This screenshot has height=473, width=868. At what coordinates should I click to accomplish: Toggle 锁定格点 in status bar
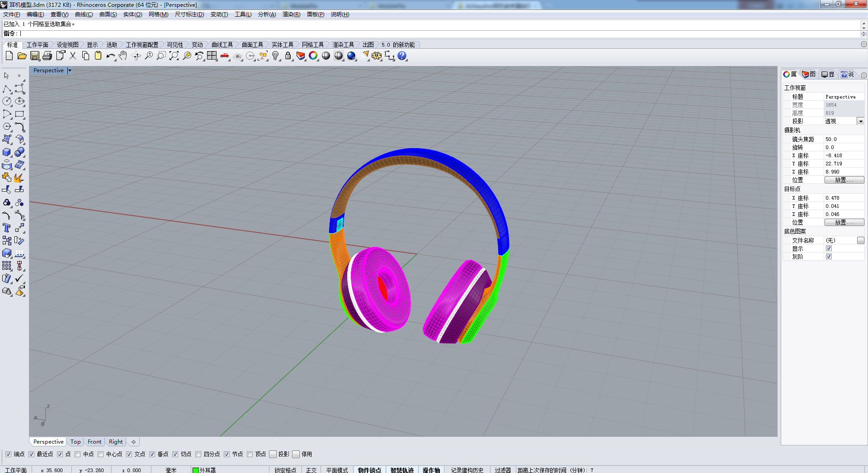286,470
